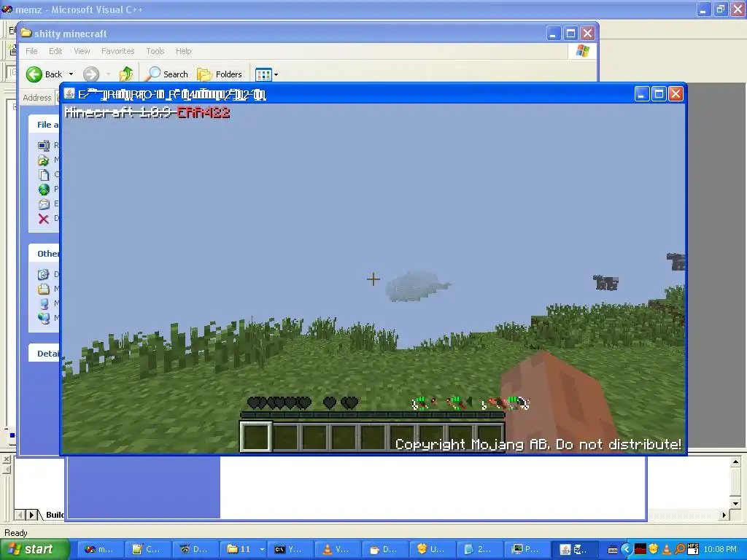Select the first highlighted hotbar slot in Minecraft
Viewport: 747px width, 560px height.
point(256,436)
